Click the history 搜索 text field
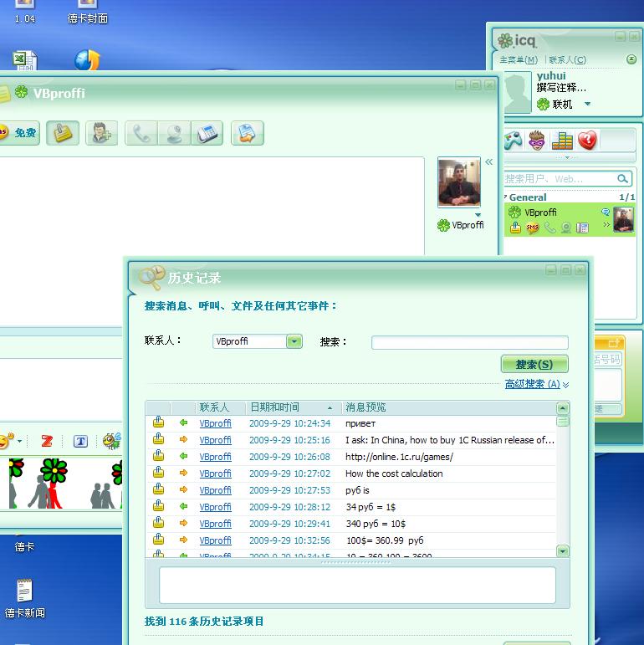Viewport: 644px width, 645px height. pos(469,342)
